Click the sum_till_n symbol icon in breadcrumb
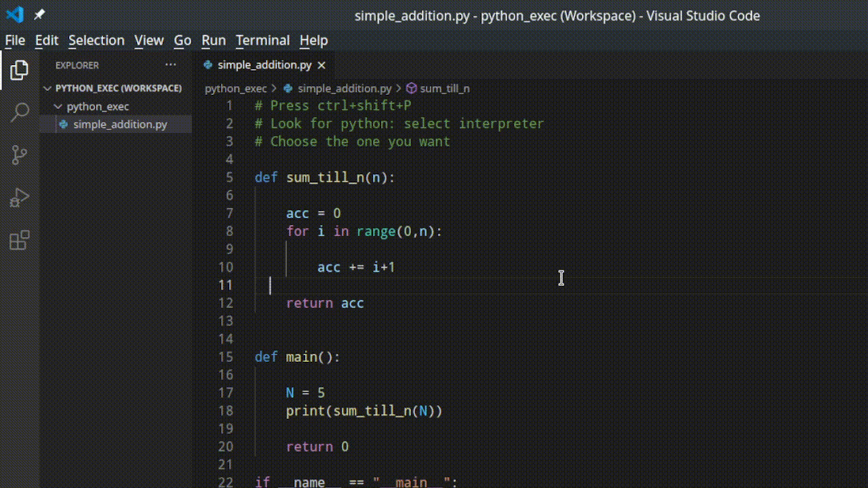868x488 pixels. (x=411, y=88)
